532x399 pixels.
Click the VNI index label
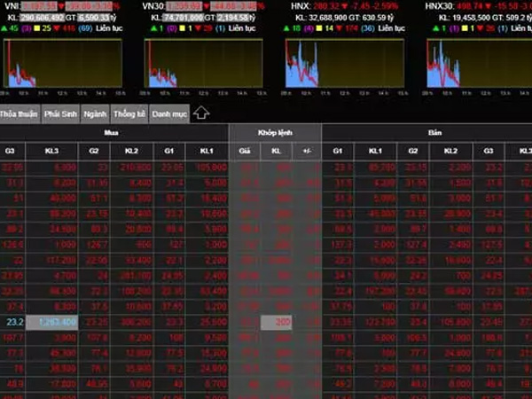tap(12, 6)
